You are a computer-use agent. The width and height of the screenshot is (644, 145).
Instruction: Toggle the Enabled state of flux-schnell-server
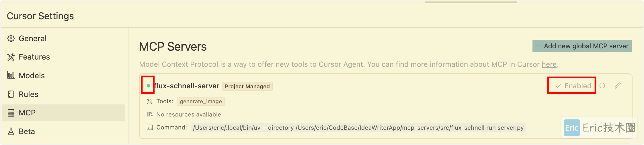click(x=573, y=86)
